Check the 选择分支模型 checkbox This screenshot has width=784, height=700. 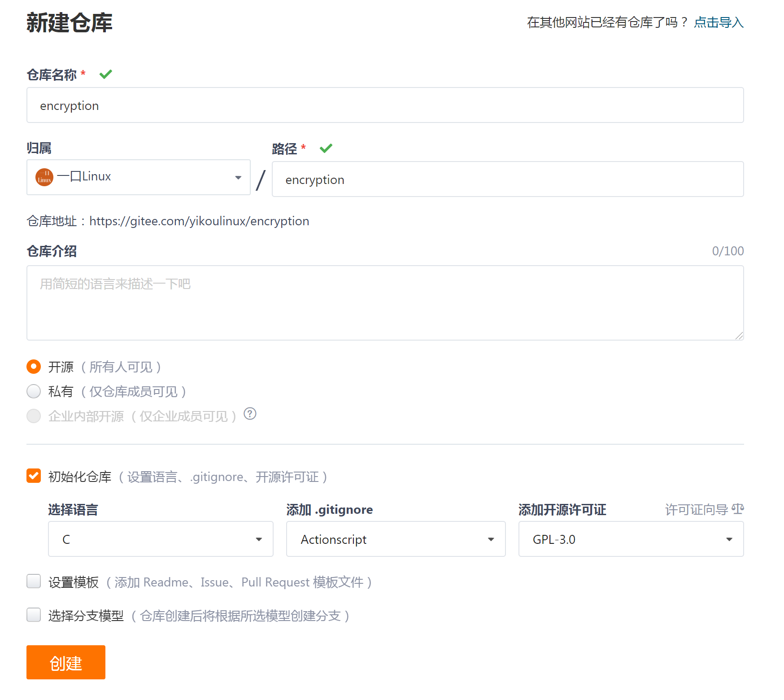(34, 615)
